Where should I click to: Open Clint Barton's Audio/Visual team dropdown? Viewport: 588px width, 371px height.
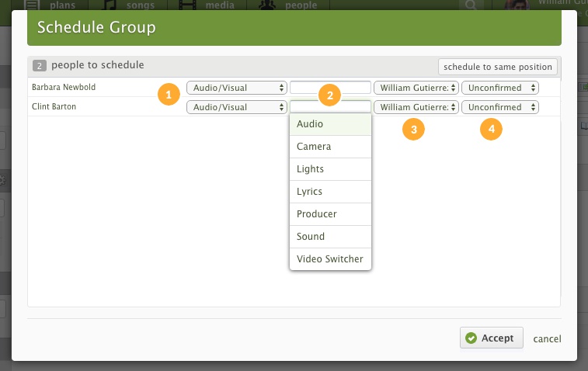tap(237, 107)
